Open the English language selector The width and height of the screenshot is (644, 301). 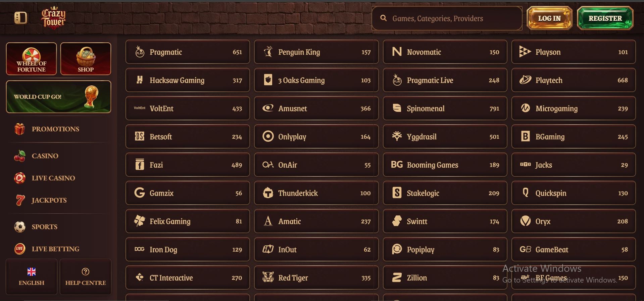pyautogui.click(x=32, y=277)
